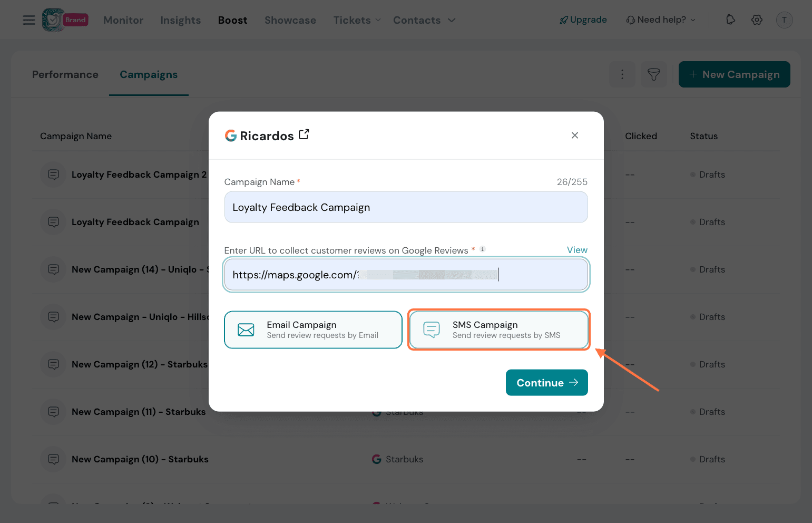The image size is (812, 523).
Task: Click the Upgrade link in header
Action: tap(583, 20)
